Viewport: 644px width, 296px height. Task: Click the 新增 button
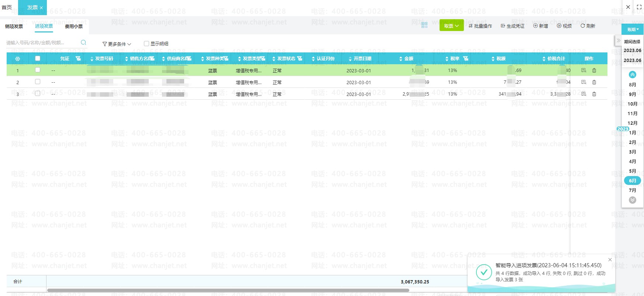click(541, 26)
